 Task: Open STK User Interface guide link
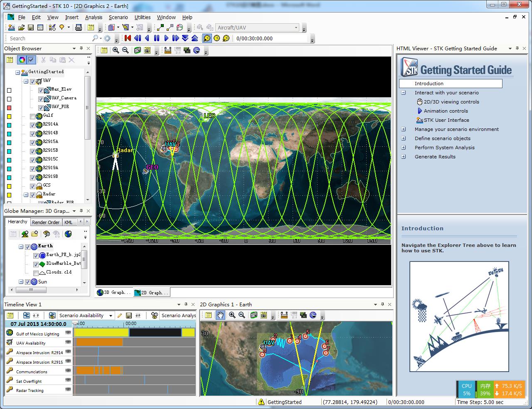(446, 120)
